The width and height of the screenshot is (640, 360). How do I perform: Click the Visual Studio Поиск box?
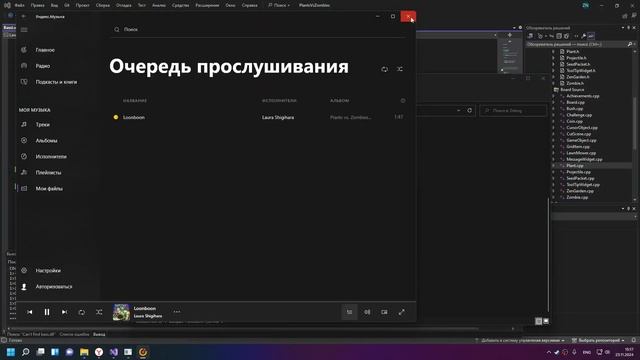pyautogui.click(x=279, y=5)
